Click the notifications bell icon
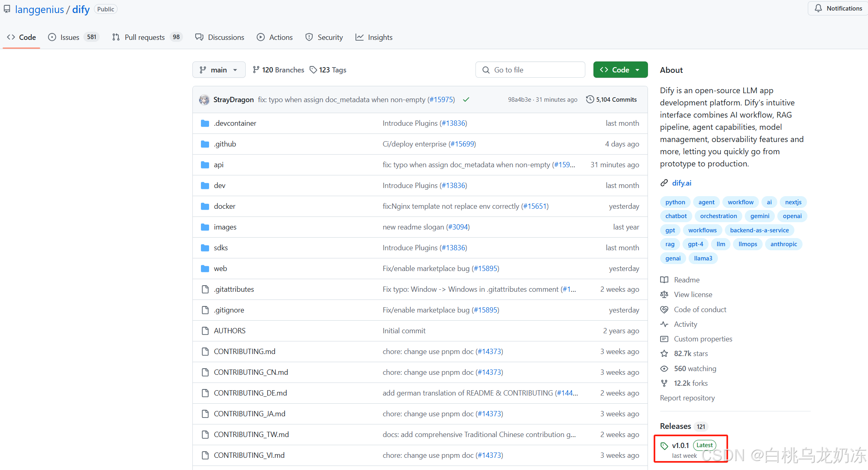 tap(819, 8)
